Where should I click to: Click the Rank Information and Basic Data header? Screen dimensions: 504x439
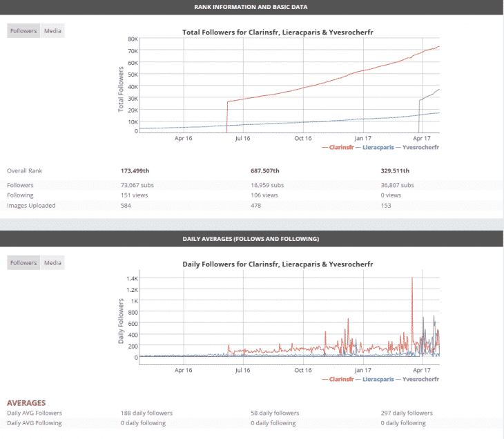pyautogui.click(x=251, y=7)
